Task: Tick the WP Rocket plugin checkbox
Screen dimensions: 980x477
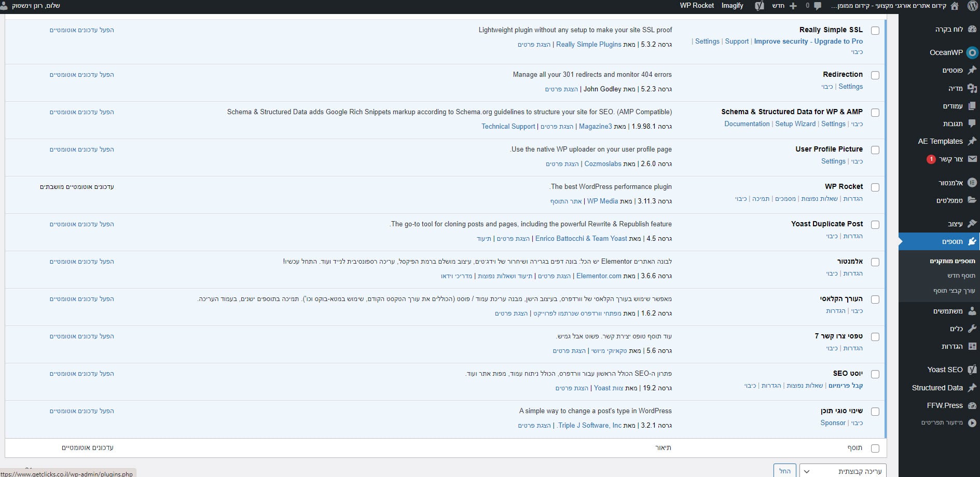Action: pyautogui.click(x=875, y=187)
